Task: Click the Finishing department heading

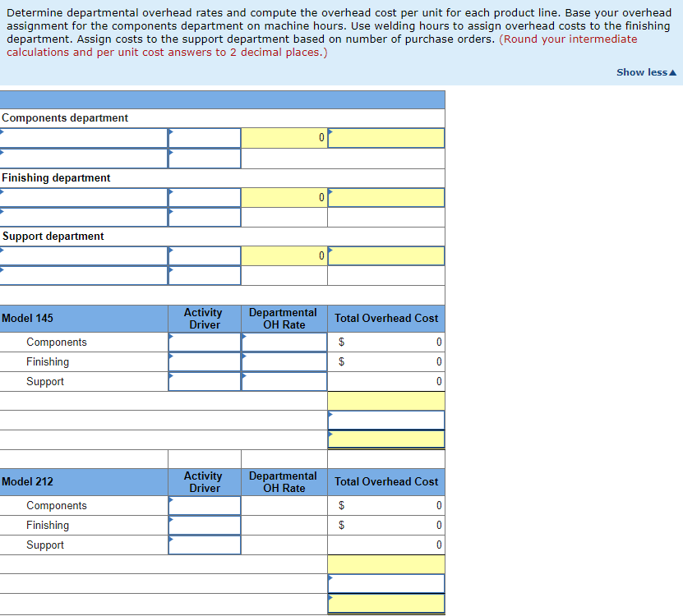Action: (x=56, y=178)
